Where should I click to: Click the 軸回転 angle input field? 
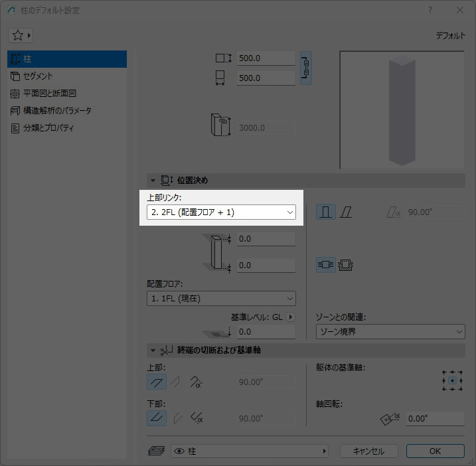point(435,419)
